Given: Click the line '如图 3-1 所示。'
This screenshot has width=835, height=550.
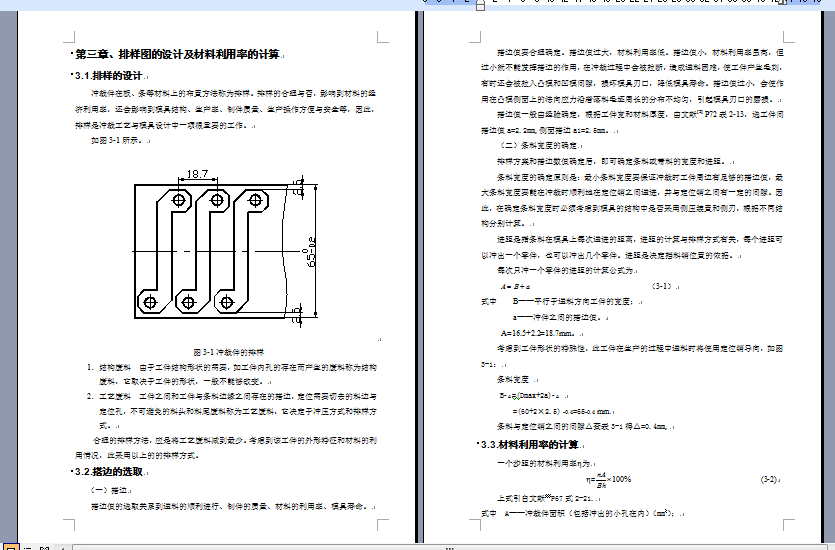Looking at the screenshot, I should pos(118,141).
